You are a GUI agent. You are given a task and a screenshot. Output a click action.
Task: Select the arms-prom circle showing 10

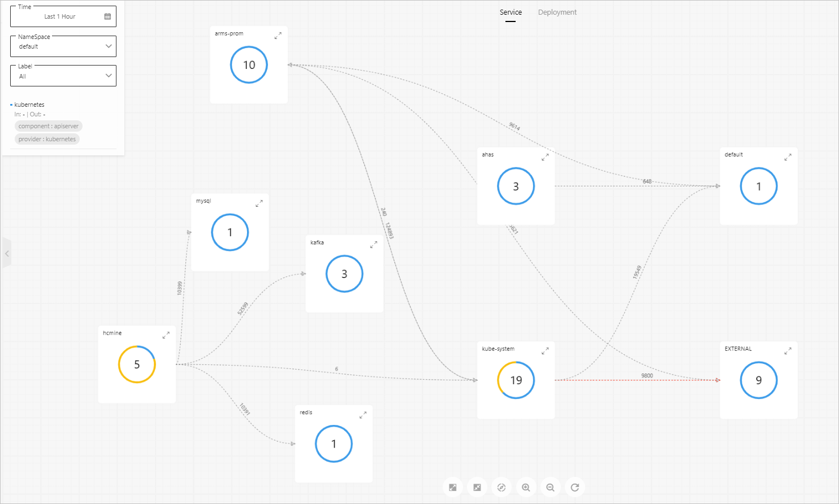click(249, 65)
